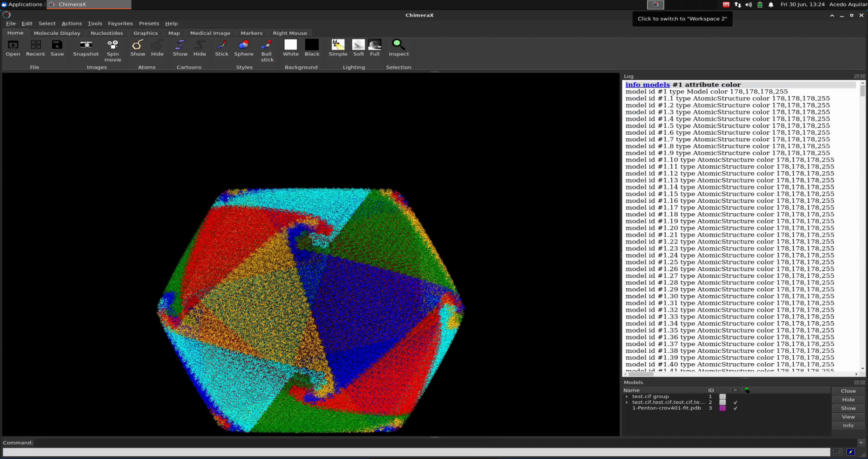Set Full lighting mode
The image size is (868, 459).
tap(374, 45)
